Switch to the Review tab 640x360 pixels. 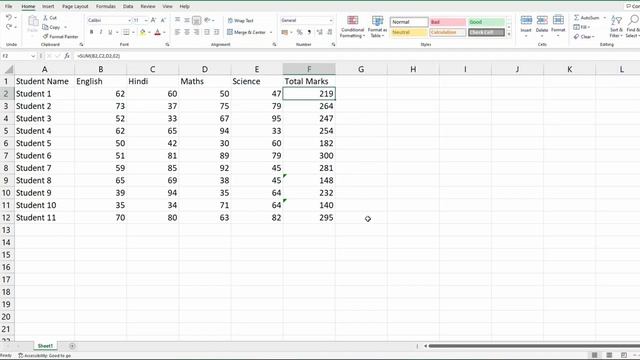pos(148,7)
